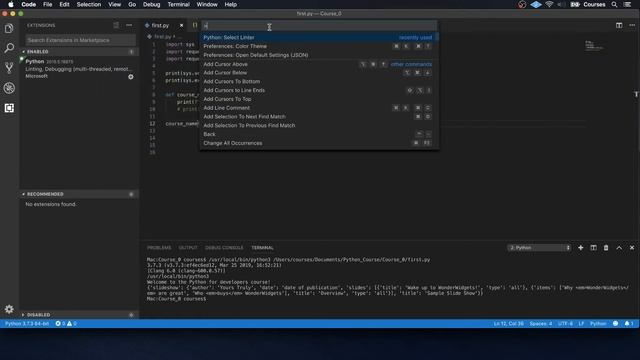Open the Search view in activity bar
Screen dimensions: 640x360
(9, 48)
